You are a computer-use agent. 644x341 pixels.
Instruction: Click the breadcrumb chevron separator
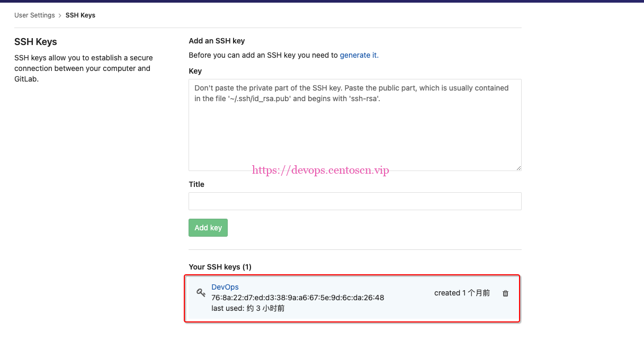(x=60, y=15)
